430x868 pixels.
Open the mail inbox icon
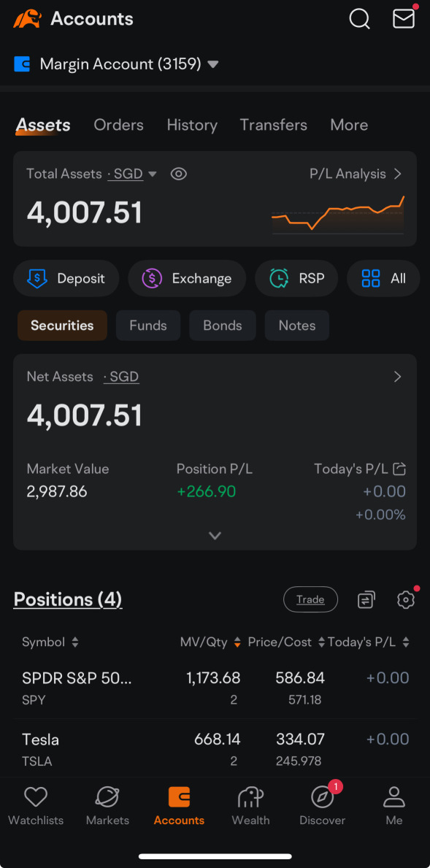click(404, 18)
